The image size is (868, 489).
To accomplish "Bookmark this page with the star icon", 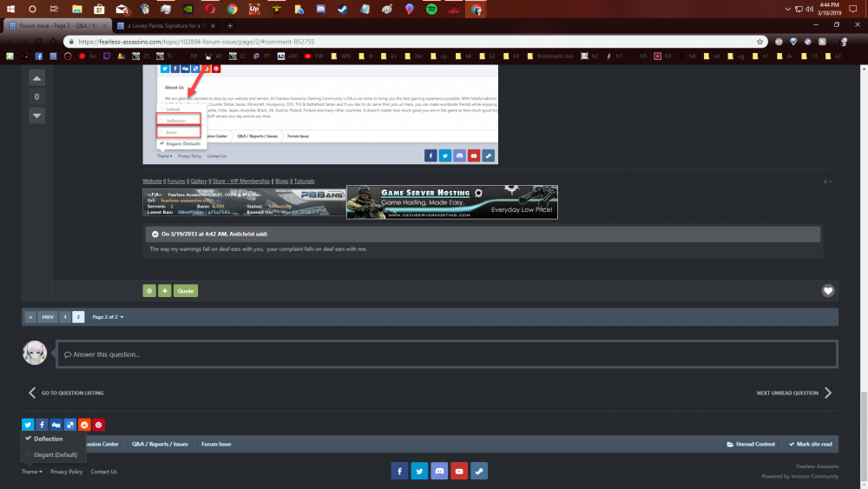I will coord(759,42).
